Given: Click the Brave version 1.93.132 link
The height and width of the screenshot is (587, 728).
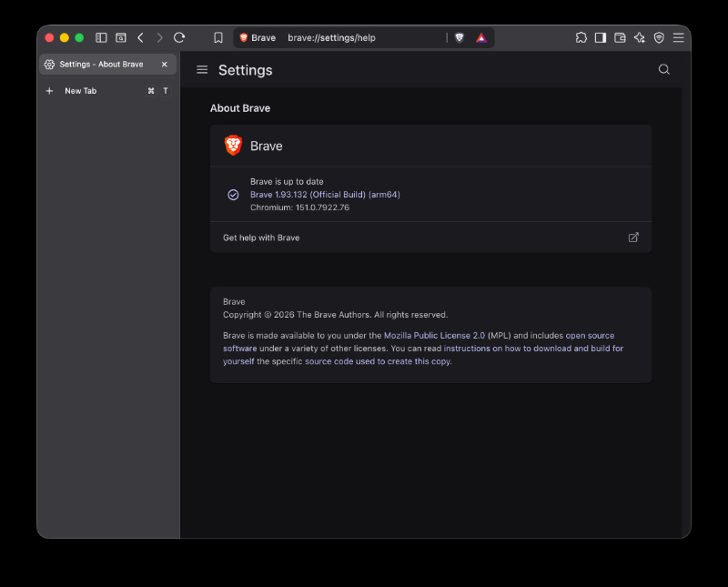Looking at the screenshot, I should tap(325, 195).
